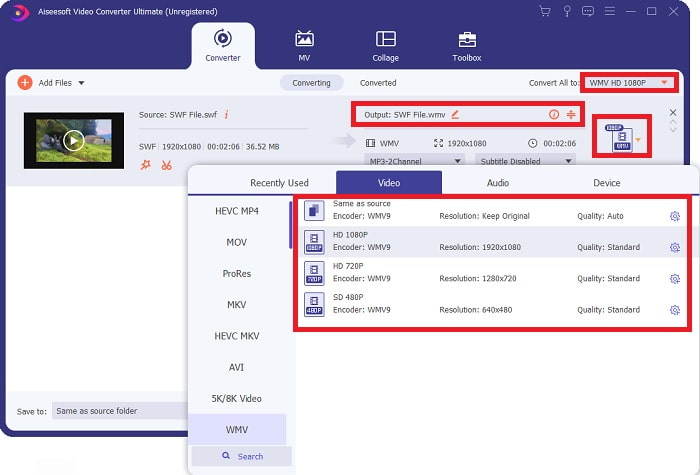
Task: Open the Convert All to WMV HD 1080P dropdown
Action: coord(629,83)
